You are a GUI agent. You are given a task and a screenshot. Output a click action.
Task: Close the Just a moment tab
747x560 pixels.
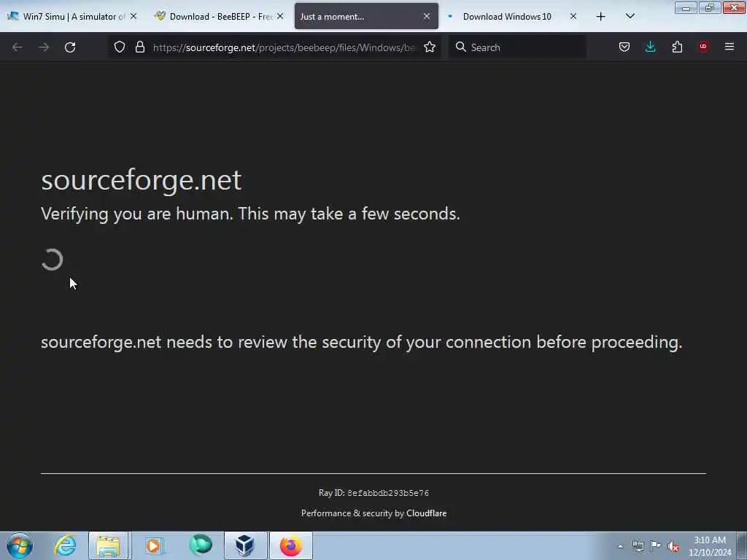pos(426,16)
